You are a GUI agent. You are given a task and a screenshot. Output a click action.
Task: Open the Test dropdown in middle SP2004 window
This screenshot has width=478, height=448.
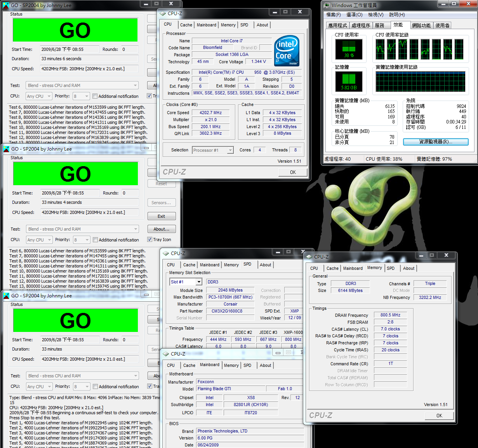(82, 229)
